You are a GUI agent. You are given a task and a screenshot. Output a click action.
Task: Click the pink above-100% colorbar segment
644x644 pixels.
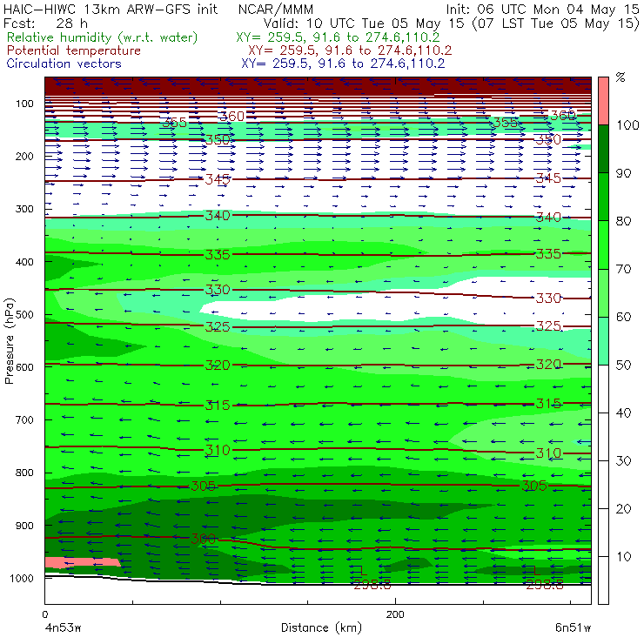pos(603,101)
